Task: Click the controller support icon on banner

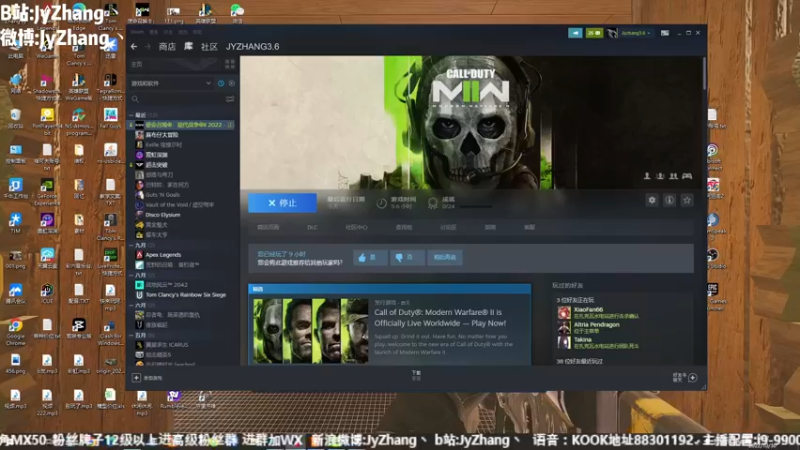Action: [687, 176]
